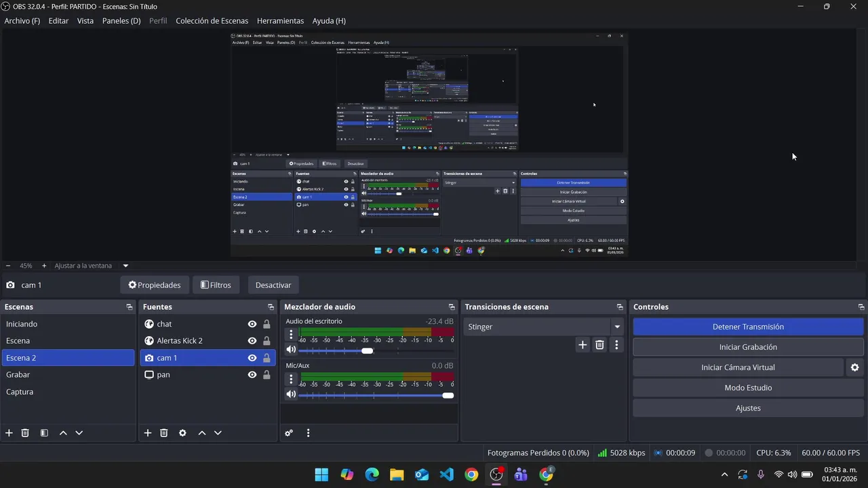Add a scene transition with plus icon
Viewport: 868px width, 488px height.
tap(583, 345)
